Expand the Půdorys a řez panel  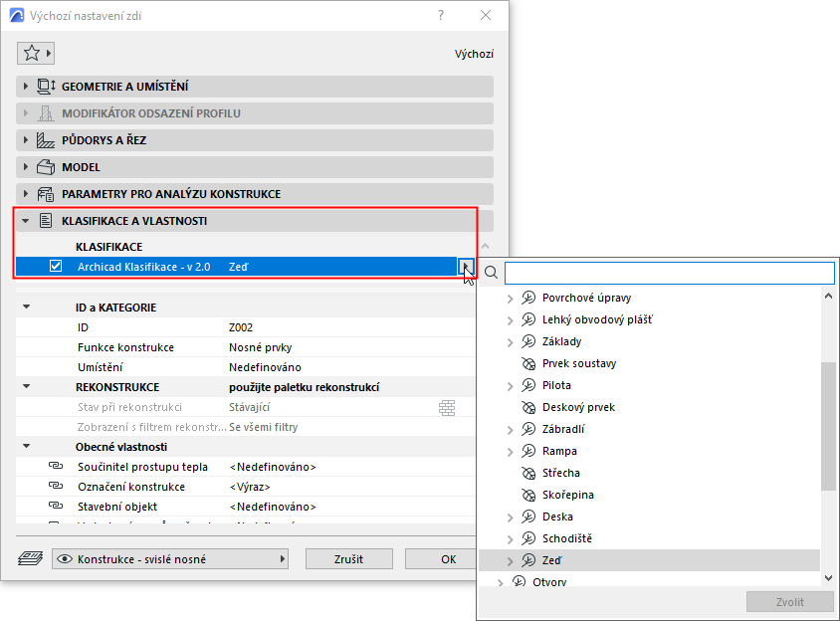[25, 140]
